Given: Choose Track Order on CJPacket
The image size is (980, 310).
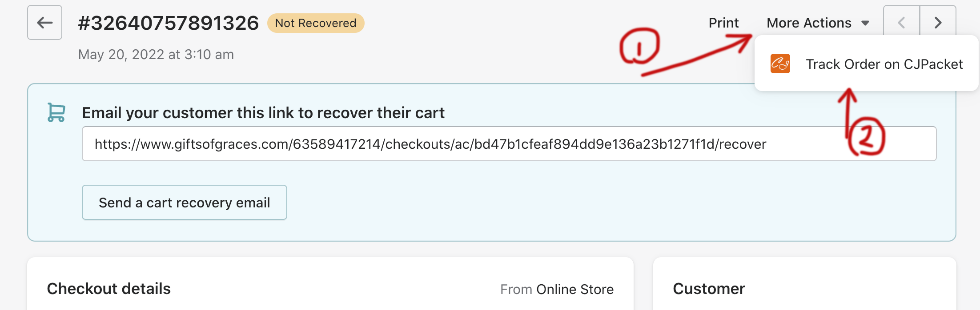Looking at the screenshot, I should 884,64.
